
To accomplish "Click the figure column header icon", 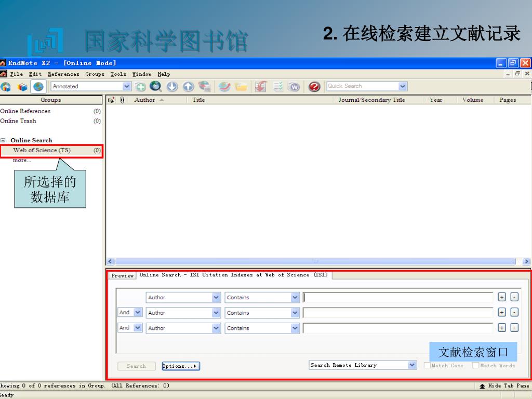I will pyautogui.click(x=111, y=100).
